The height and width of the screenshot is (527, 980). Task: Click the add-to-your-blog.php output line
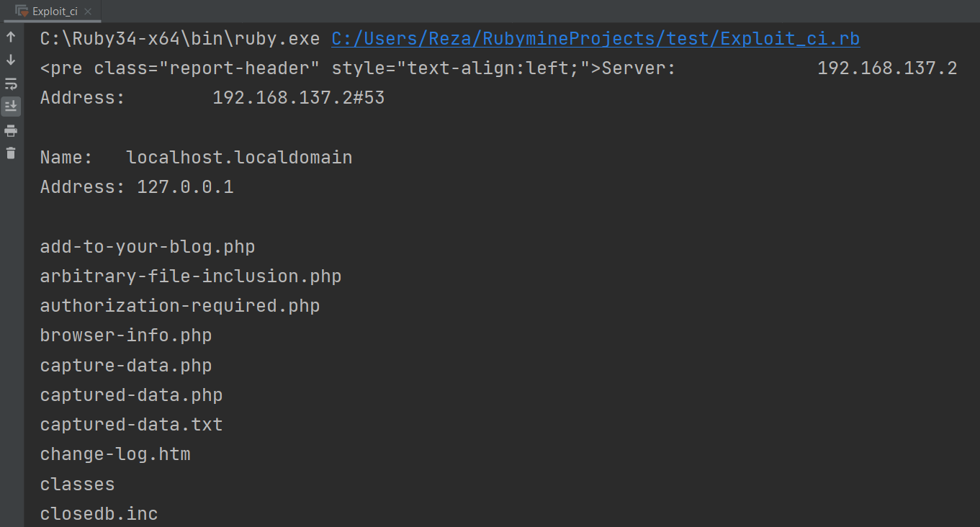pos(148,247)
